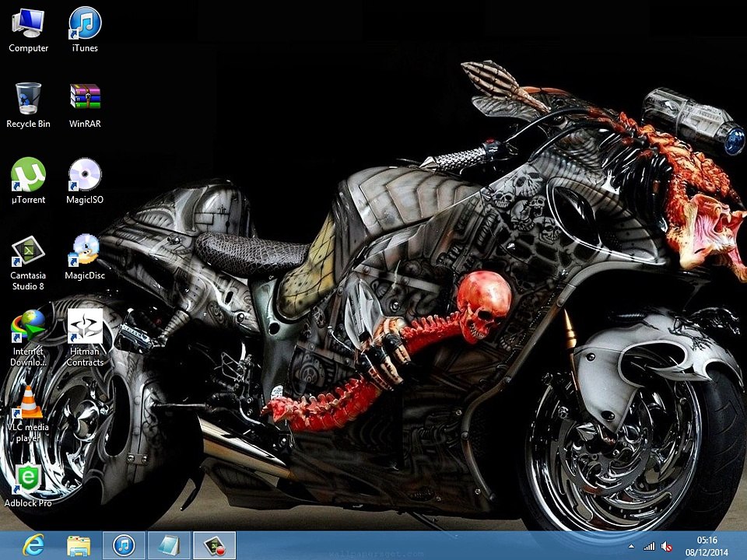This screenshot has height=560, width=747.
Task: Click the 'MagicISO' label text
Action: [x=85, y=200]
